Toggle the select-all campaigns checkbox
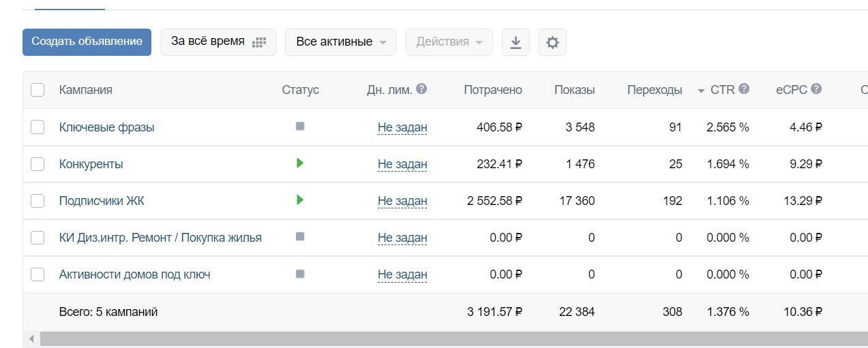 [38, 90]
